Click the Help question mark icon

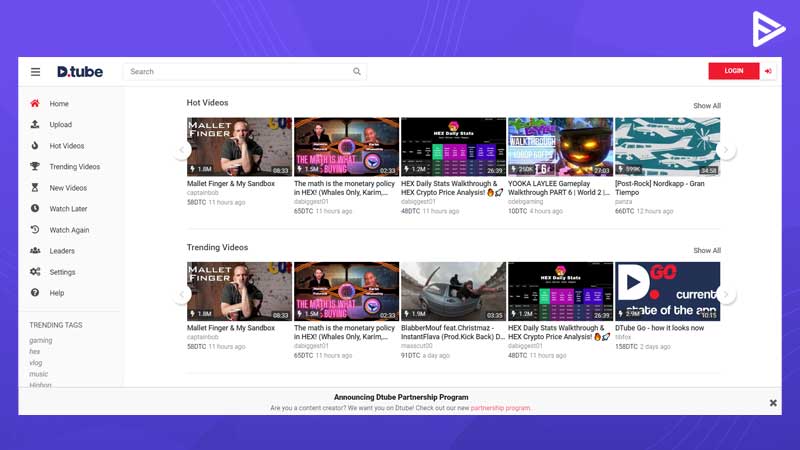[x=35, y=292]
